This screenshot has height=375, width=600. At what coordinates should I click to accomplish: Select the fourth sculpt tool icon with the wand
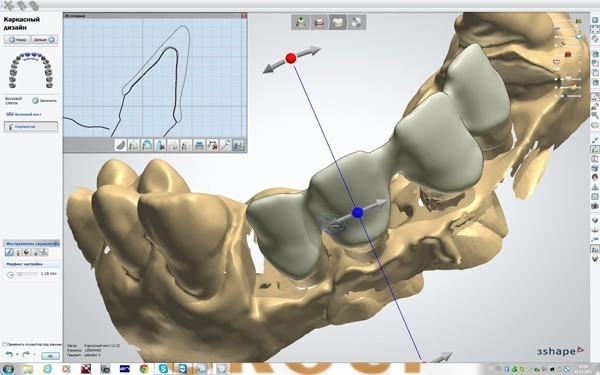pos(35,252)
